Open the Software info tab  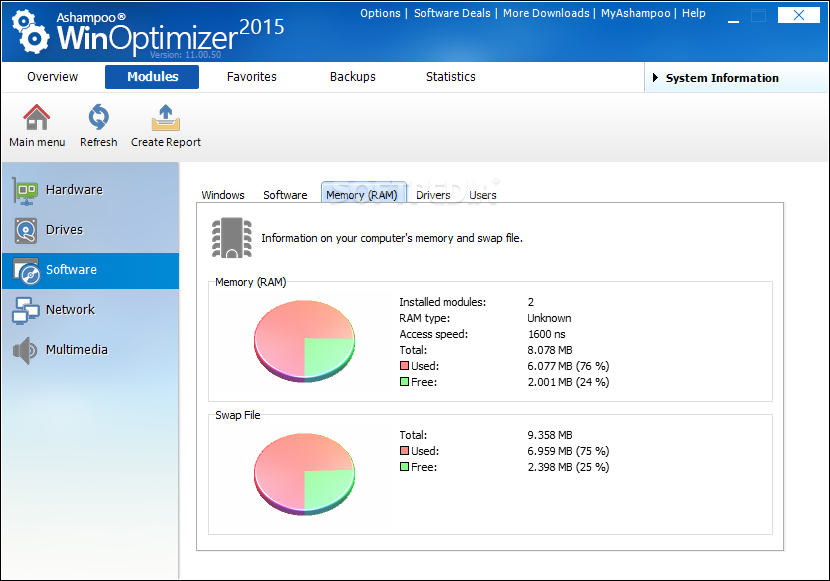285,195
